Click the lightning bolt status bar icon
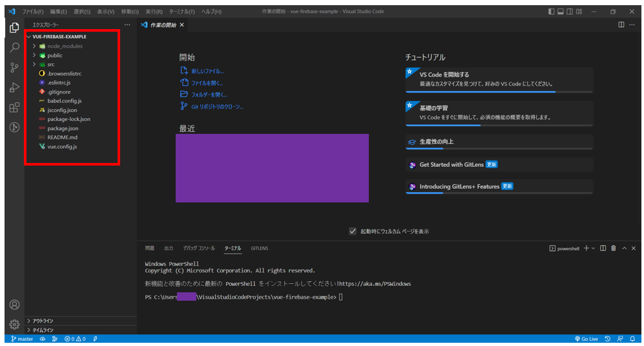The width and height of the screenshot is (644, 346). (96, 339)
